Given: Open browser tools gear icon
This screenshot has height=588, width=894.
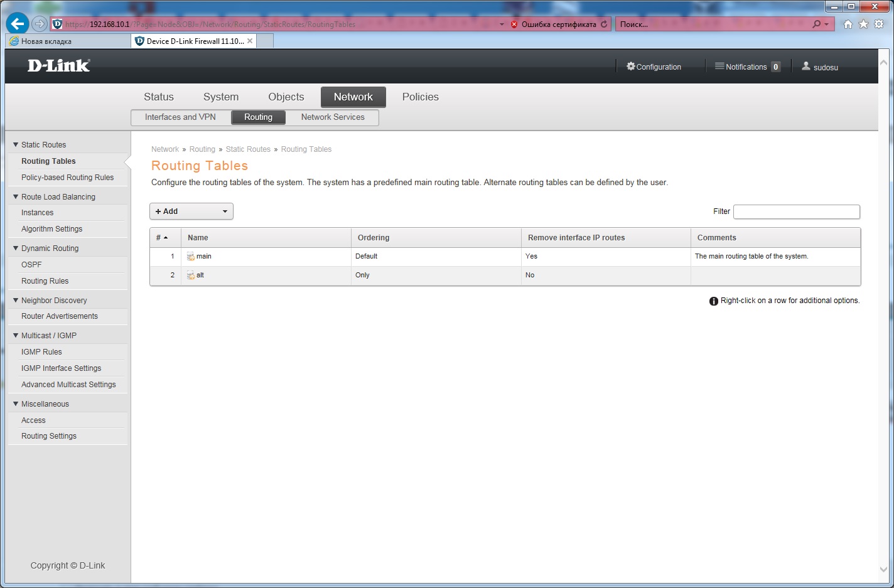Looking at the screenshot, I should (879, 24).
